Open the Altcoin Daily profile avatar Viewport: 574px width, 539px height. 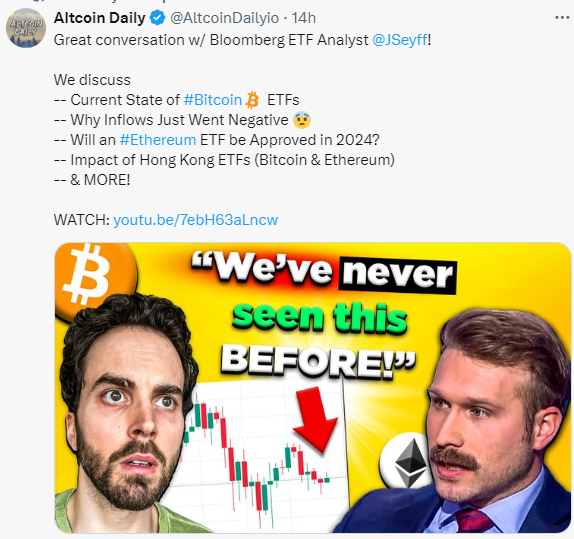[26, 28]
